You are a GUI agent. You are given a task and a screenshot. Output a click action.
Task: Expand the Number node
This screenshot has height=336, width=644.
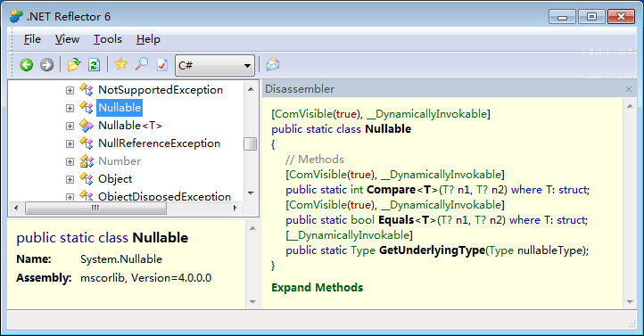point(70,161)
